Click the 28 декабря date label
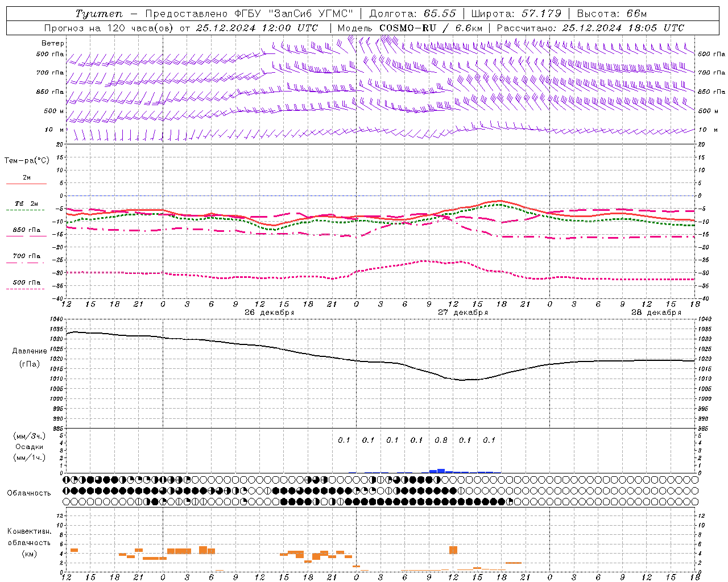The height and width of the screenshot is (582, 728). pyautogui.click(x=656, y=313)
